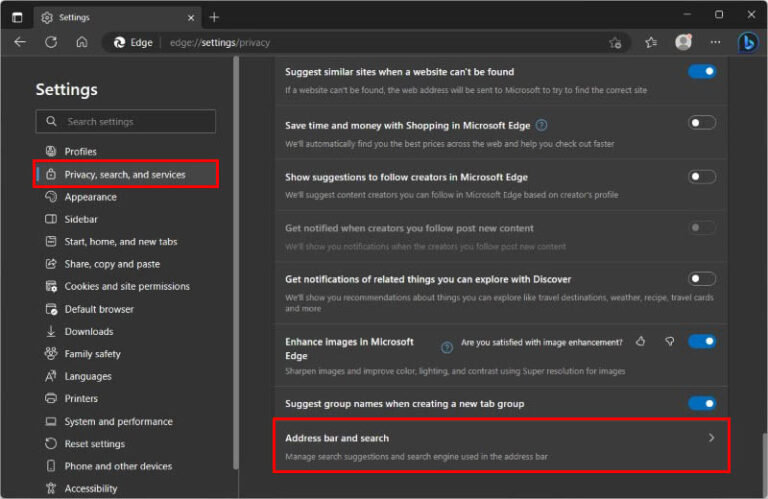
Task: Go to Home via the house icon
Action: 82,42
